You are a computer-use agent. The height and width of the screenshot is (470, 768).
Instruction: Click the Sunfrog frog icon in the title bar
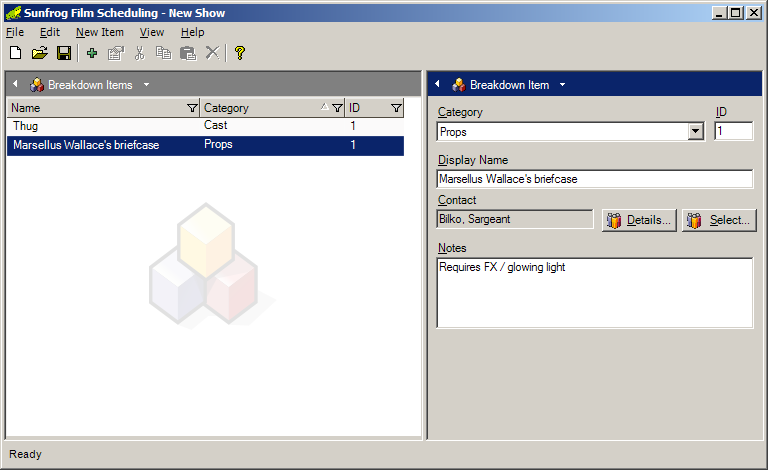[x=13, y=13]
